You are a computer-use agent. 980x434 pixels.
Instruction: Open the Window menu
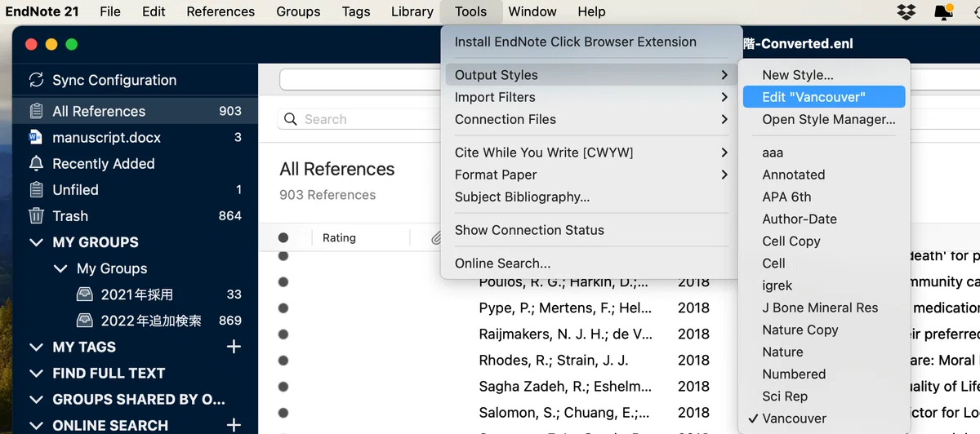point(532,11)
